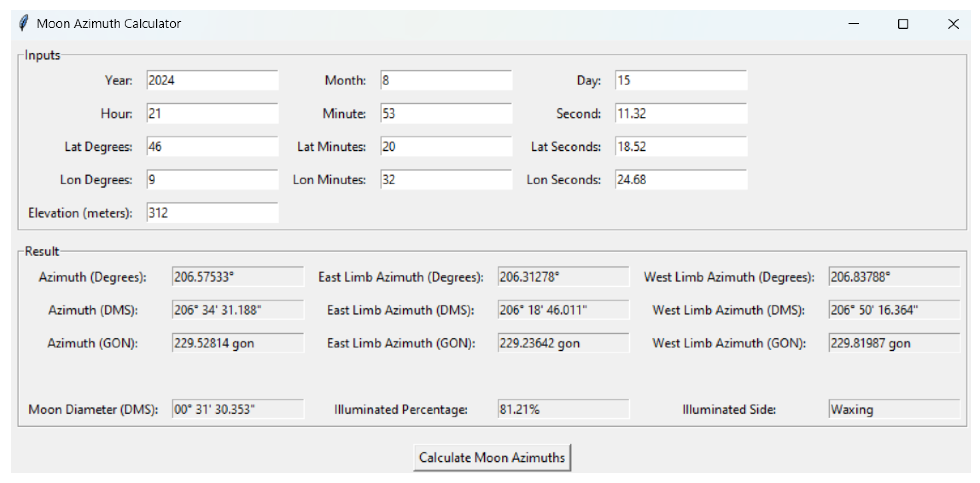Click the 'Azimuth (GON):' label
Viewport: 980px width, 483px height.
coord(92,343)
